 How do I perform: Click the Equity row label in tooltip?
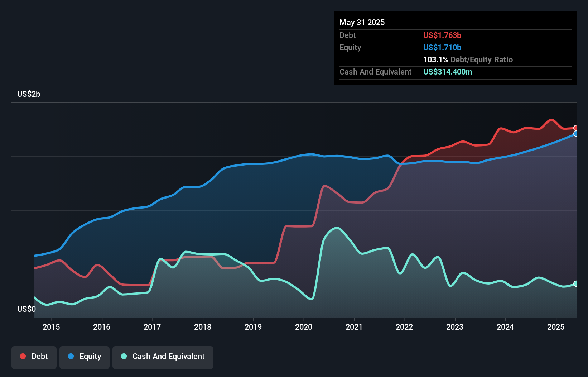(350, 47)
